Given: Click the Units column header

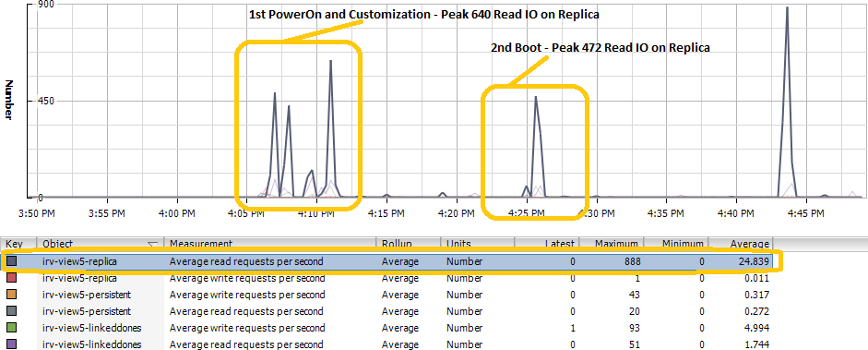Looking at the screenshot, I should [x=477, y=244].
